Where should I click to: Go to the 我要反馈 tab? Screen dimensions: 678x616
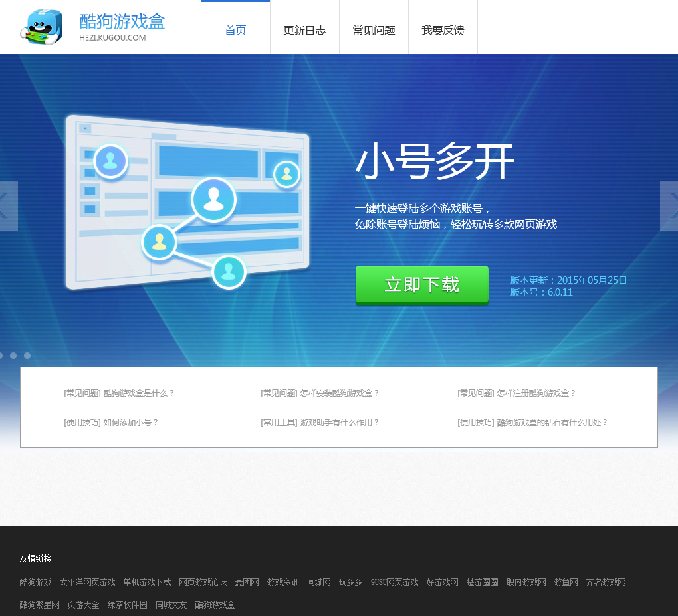[443, 31]
